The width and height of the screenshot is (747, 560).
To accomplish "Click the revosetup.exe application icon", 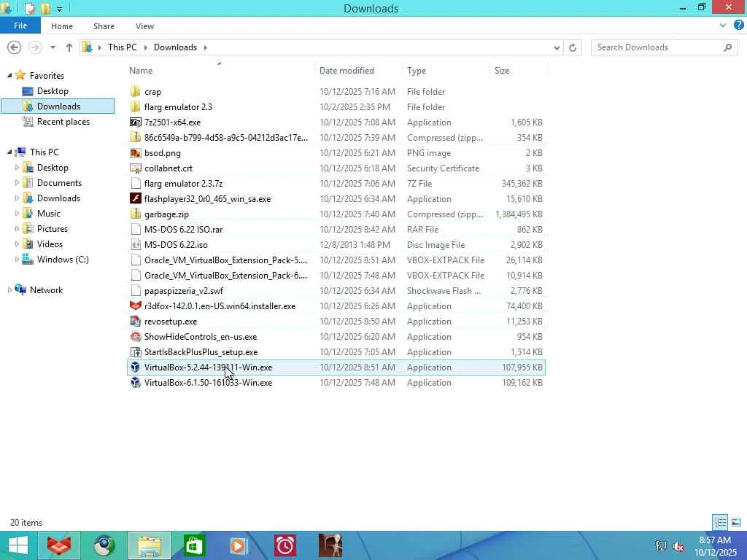I will pyautogui.click(x=135, y=322).
